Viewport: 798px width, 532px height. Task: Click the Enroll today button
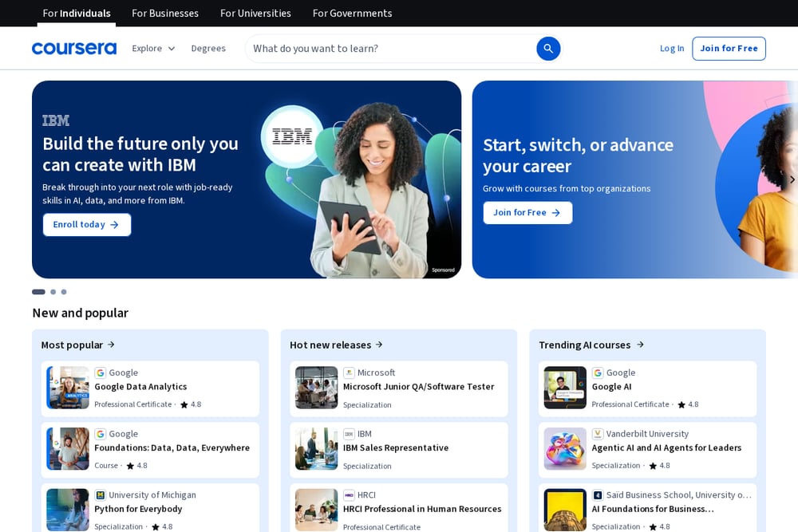coord(87,224)
